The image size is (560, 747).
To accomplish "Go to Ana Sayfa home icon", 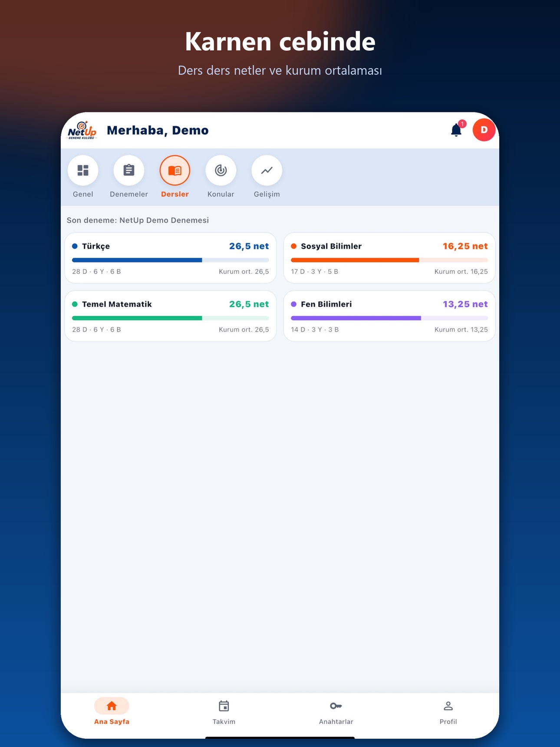I will coord(112,706).
